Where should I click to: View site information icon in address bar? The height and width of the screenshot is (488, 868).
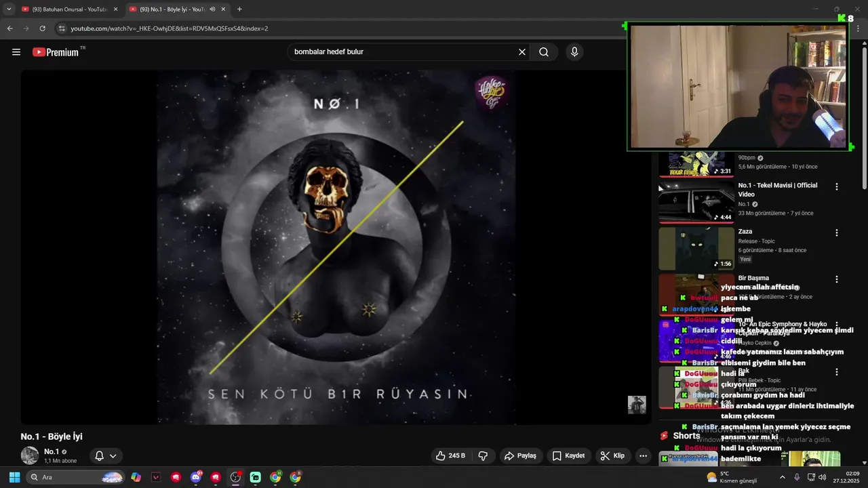click(62, 28)
